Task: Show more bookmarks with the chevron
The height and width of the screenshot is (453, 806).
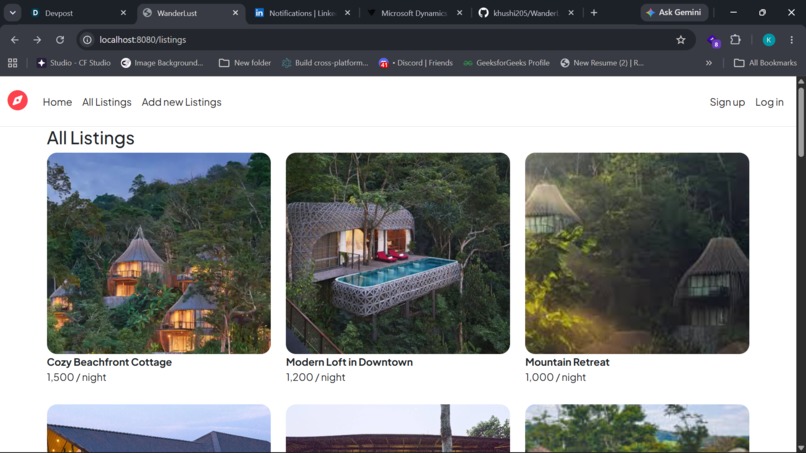Action: [x=708, y=63]
